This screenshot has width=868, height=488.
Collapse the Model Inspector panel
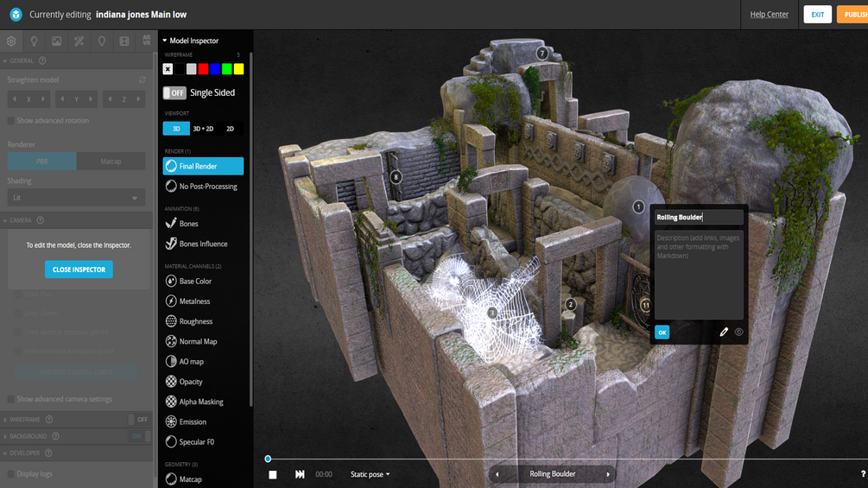pos(165,41)
